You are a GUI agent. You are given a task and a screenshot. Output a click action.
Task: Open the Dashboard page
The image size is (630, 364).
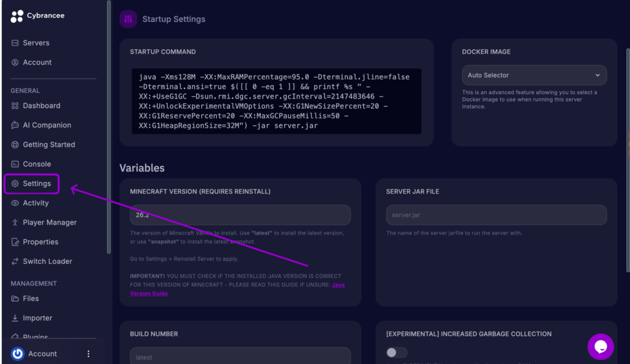[x=41, y=106]
